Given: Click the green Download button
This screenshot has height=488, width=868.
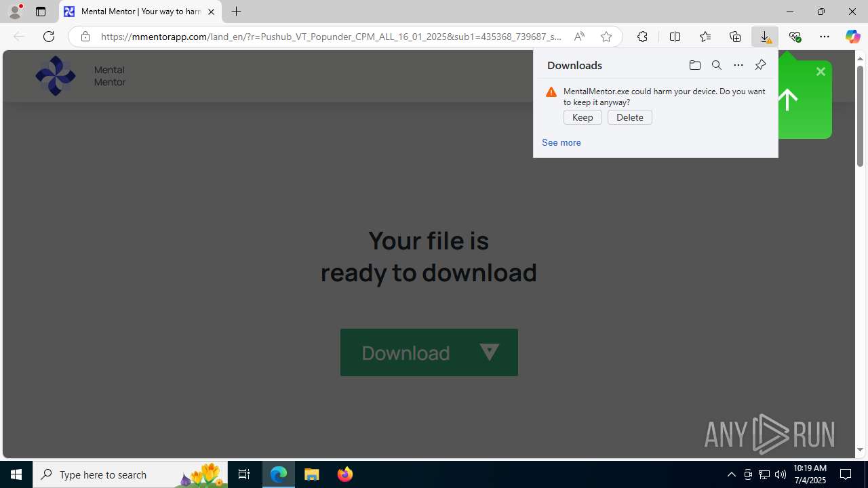Looking at the screenshot, I should coord(429,352).
